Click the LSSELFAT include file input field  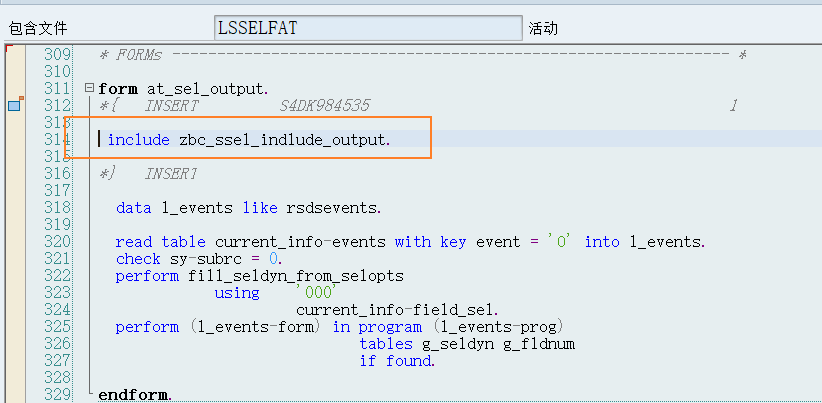(368, 28)
